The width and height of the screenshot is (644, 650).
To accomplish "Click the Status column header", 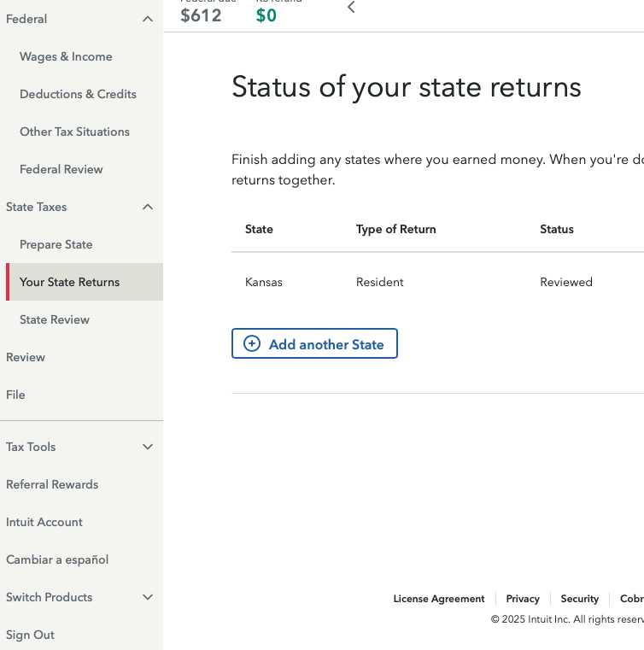I will pyautogui.click(x=557, y=229).
